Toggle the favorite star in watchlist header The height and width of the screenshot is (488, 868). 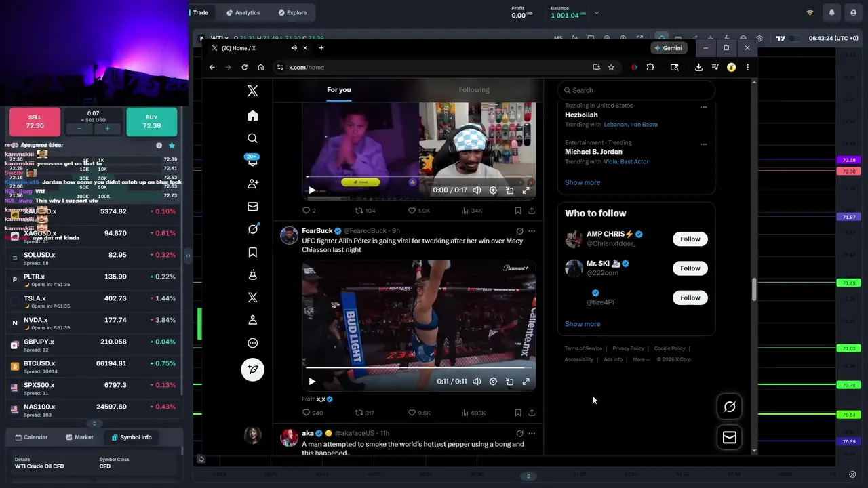click(x=172, y=145)
